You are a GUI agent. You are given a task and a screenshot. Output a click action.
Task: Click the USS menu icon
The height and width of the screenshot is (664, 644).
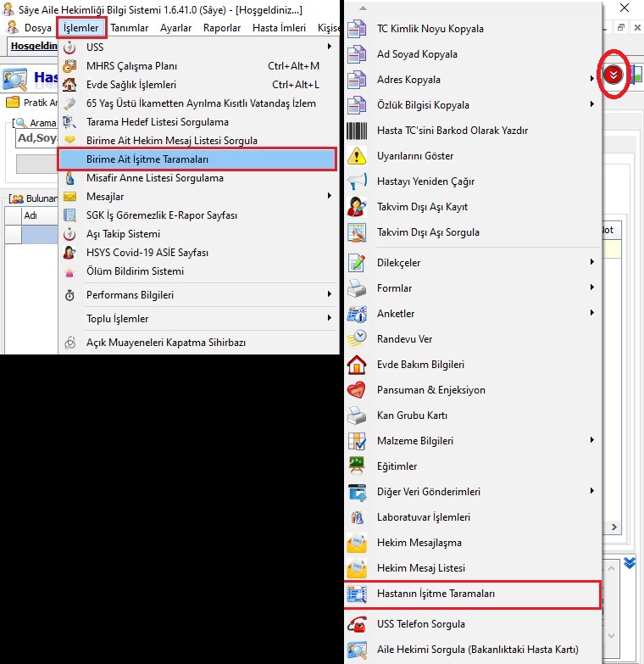pyautogui.click(x=69, y=47)
